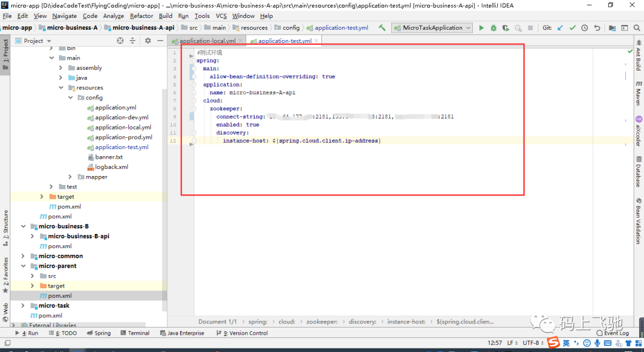The image size is (644, 352).
Task: Open the Maven side tool window
Action: pos(639,93)
